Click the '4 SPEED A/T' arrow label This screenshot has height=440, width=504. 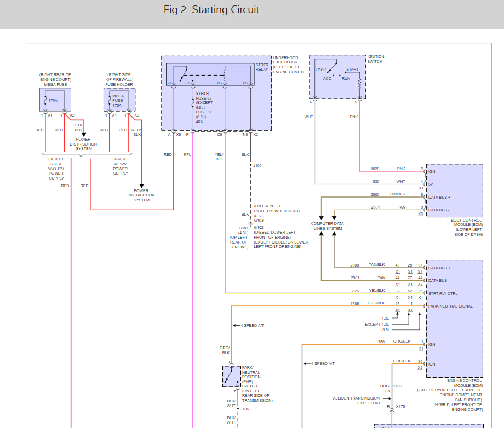pyautogui.click(x=252, y=326)
